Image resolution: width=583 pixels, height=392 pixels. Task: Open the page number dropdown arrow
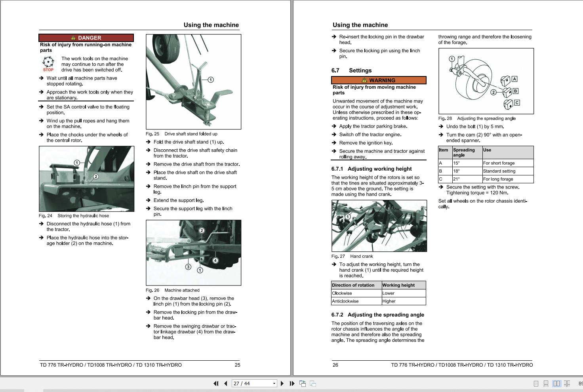(274, 383)
